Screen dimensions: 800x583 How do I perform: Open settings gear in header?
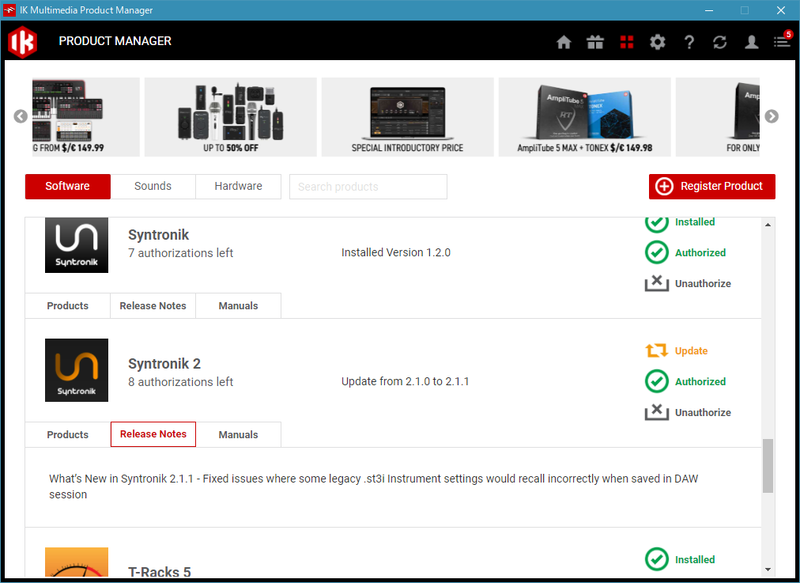657,42
